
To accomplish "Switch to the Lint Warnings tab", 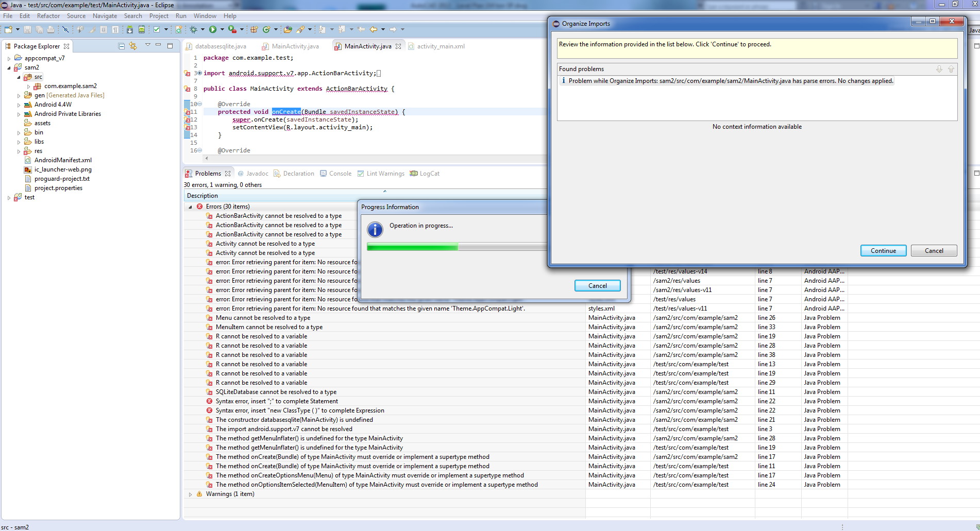I will (x=381, y=174).
